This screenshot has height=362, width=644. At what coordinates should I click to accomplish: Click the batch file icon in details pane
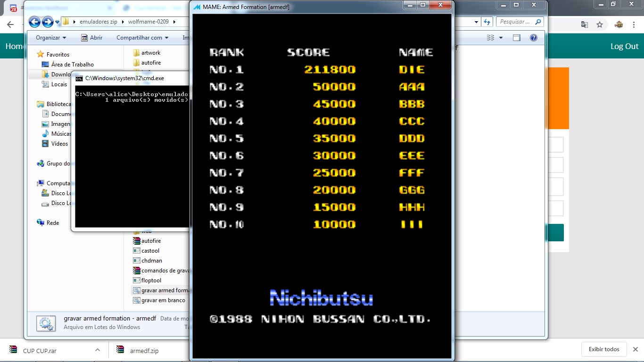[46, 323]
